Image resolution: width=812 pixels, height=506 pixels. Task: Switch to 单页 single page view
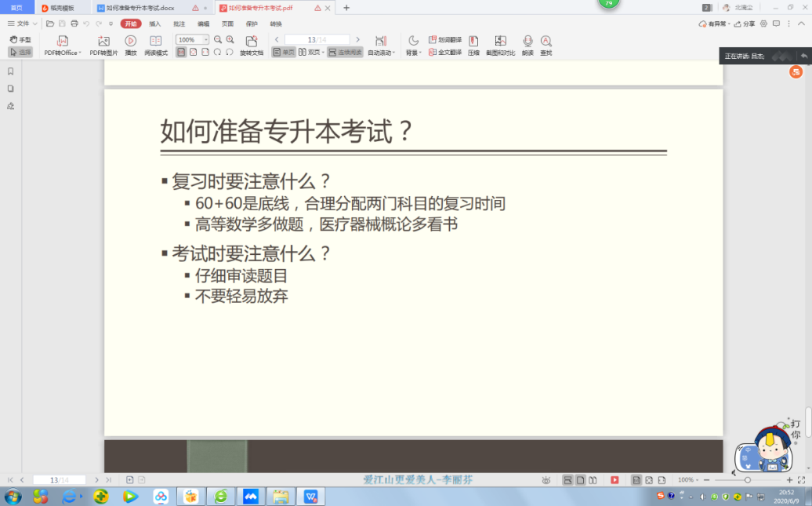tap(284, 53)
